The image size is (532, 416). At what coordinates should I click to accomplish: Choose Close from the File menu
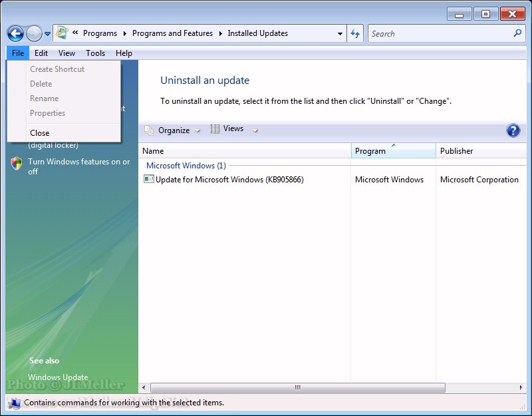(x=40, y=133)
